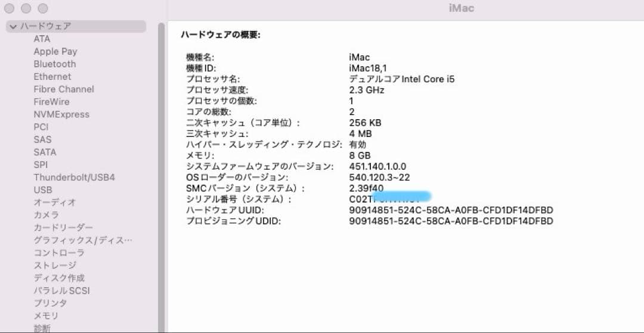Show PCI device details
Image resolution: width=644 pixels, height=333 pixels.
41,127
